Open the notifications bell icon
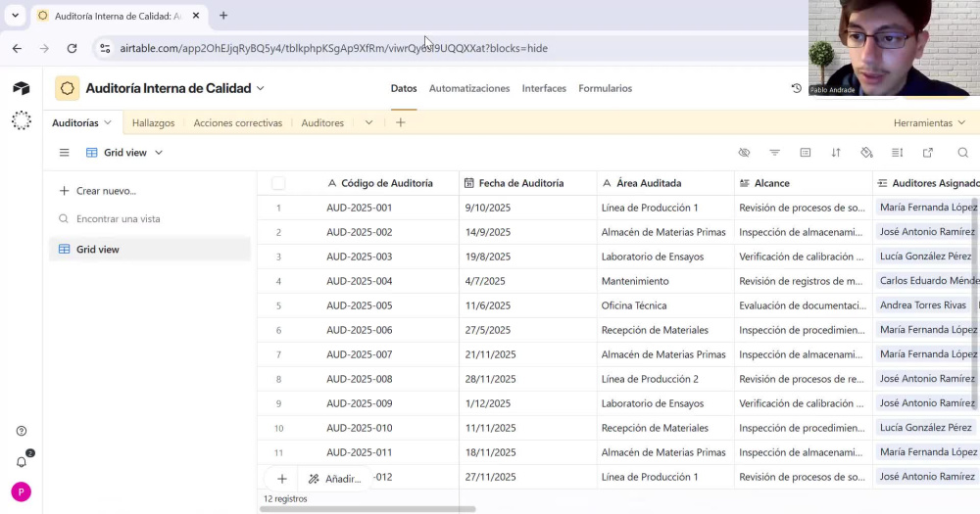Screen dimensions: 980x514 click(x=22, y=461)
